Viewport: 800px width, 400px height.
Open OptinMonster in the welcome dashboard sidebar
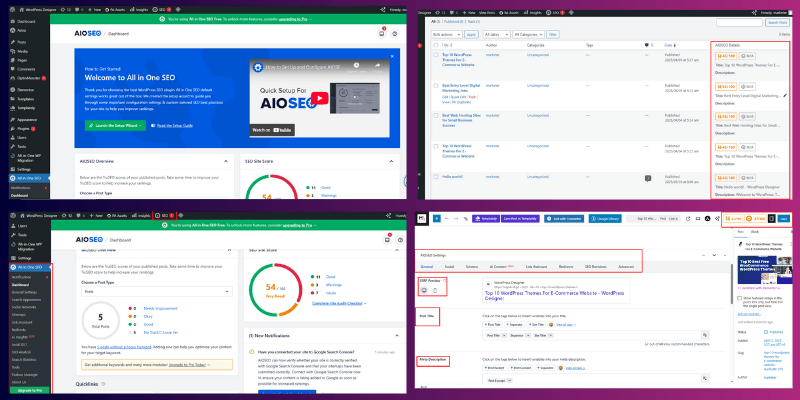(x=29, y=78)
